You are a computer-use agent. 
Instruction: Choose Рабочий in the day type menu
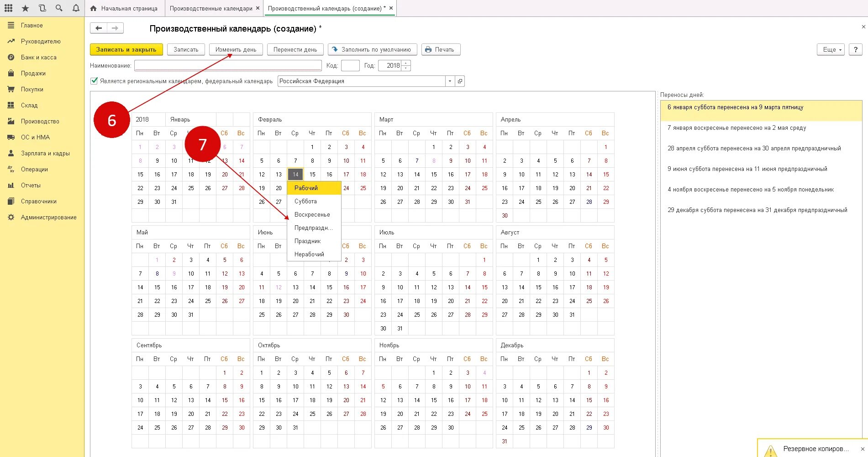pyautogui.click(x=314, y=188)
